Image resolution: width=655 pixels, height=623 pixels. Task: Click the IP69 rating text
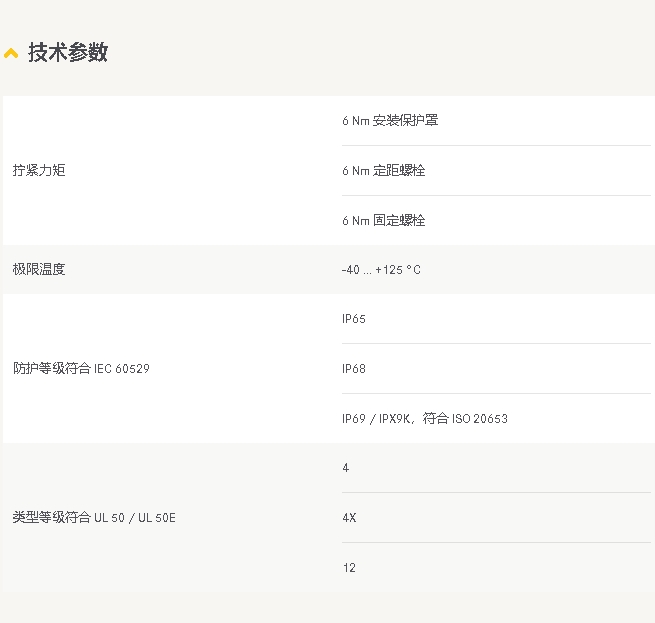click(x=354, y=419)
